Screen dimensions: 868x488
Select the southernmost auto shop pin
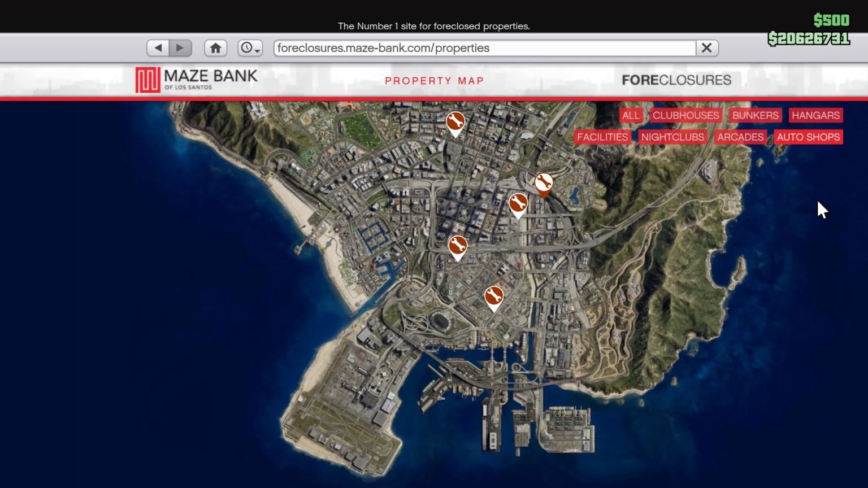pos(494,297)
